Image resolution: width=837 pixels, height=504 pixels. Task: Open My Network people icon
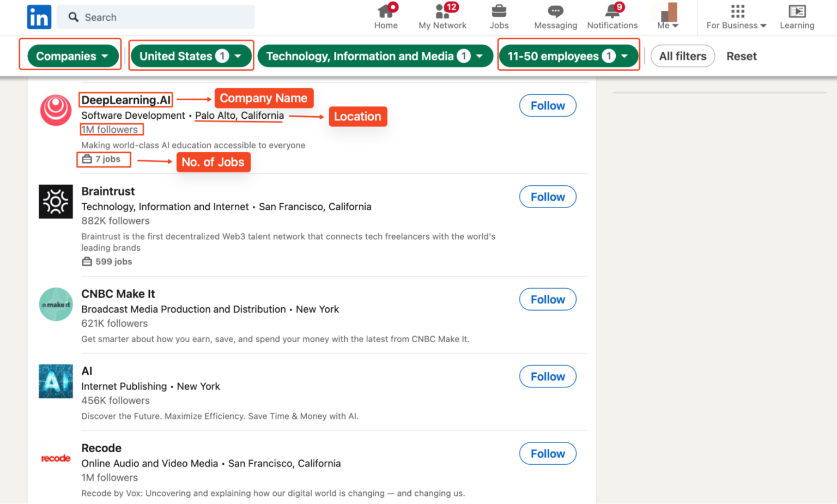click(443, 11)
